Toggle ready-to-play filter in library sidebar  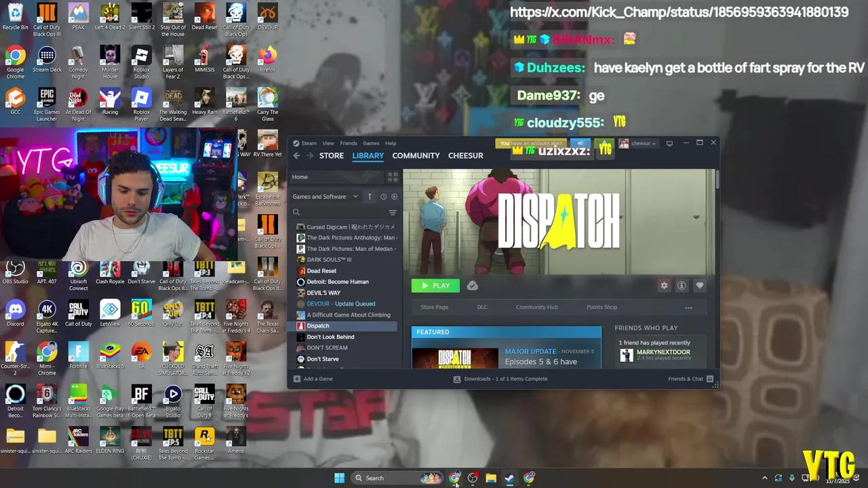[x=395, y=197]
